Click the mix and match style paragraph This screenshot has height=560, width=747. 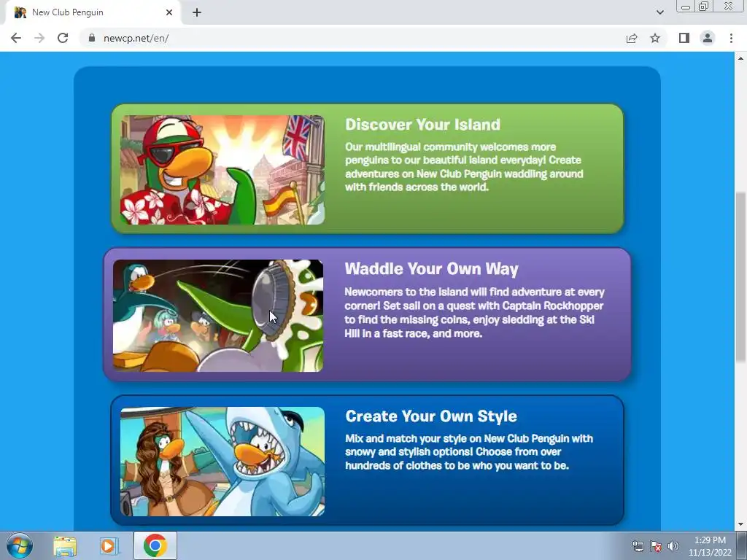469,452
